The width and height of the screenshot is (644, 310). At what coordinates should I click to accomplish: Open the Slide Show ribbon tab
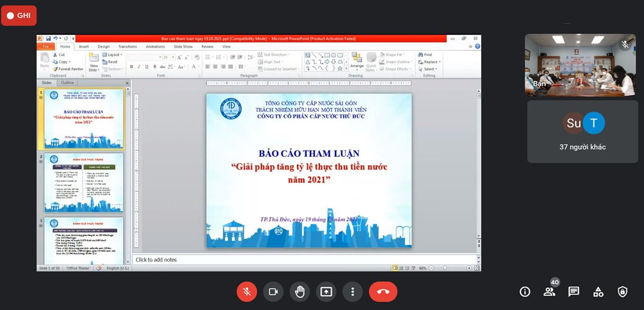point(183,46)
